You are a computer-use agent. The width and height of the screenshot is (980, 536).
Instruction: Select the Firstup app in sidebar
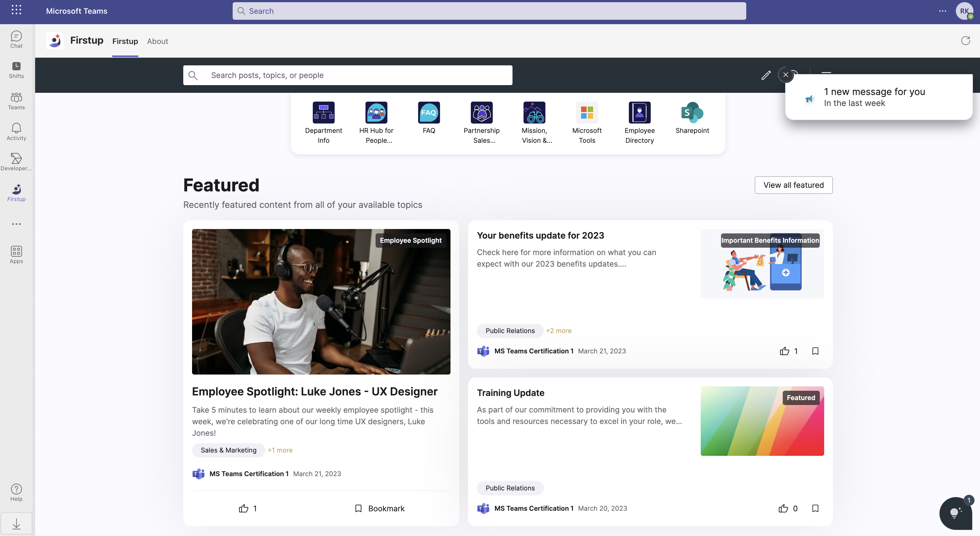(16, 193)
